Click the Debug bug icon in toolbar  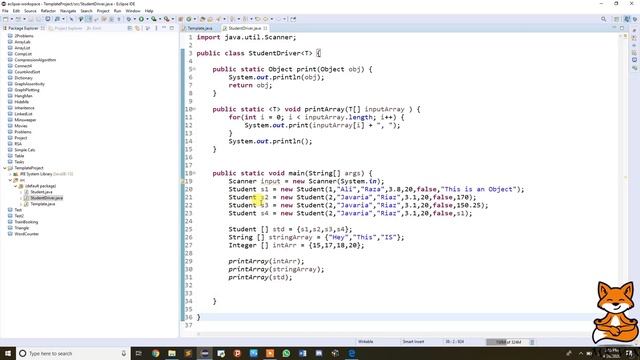[x=129, y=19]
